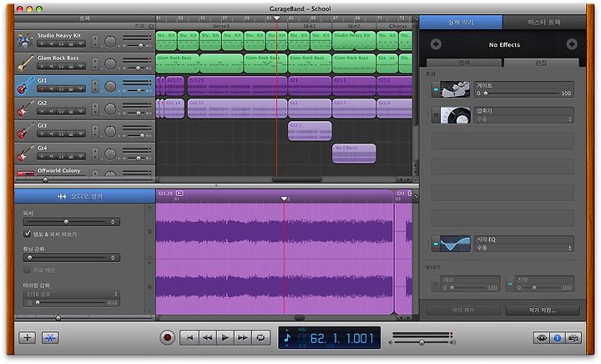Disable record enable on Gt1 track
This screenshot has width=601, height=364.
click(x=42, y=88)
